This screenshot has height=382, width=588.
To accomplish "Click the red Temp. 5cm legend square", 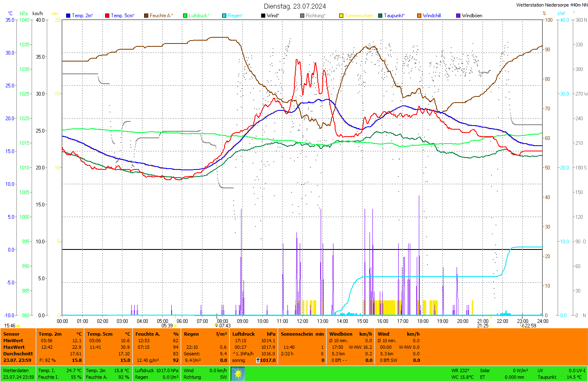I will [107, 16].
